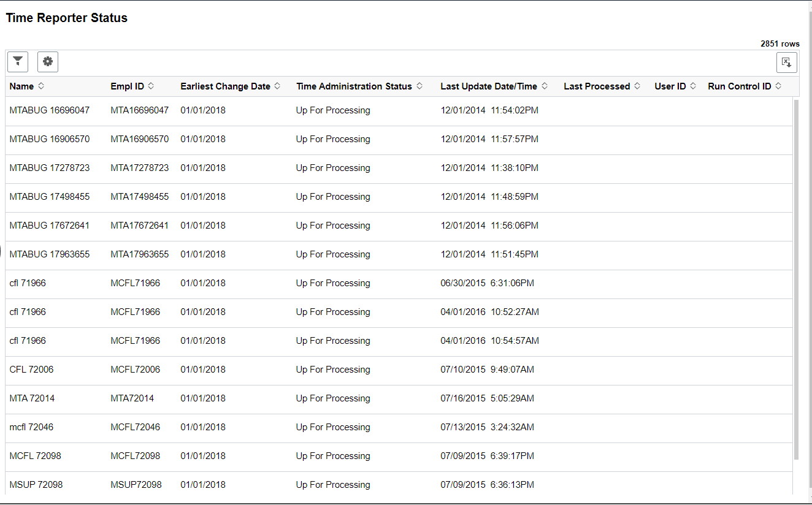Toggle sort on the Name column chevron
812x505 pixels.
[x=41, y=86]
